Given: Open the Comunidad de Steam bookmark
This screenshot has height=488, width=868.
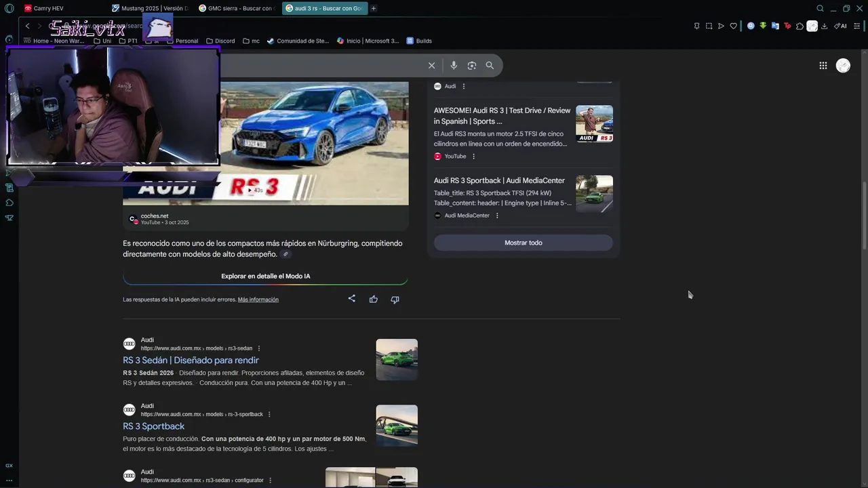Looking at the screenshot, I should click(298, 41).
